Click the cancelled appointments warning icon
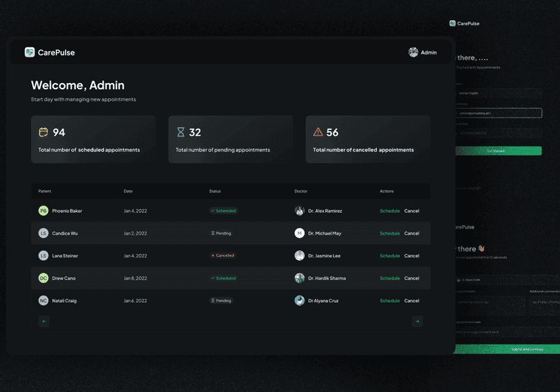 318,132
